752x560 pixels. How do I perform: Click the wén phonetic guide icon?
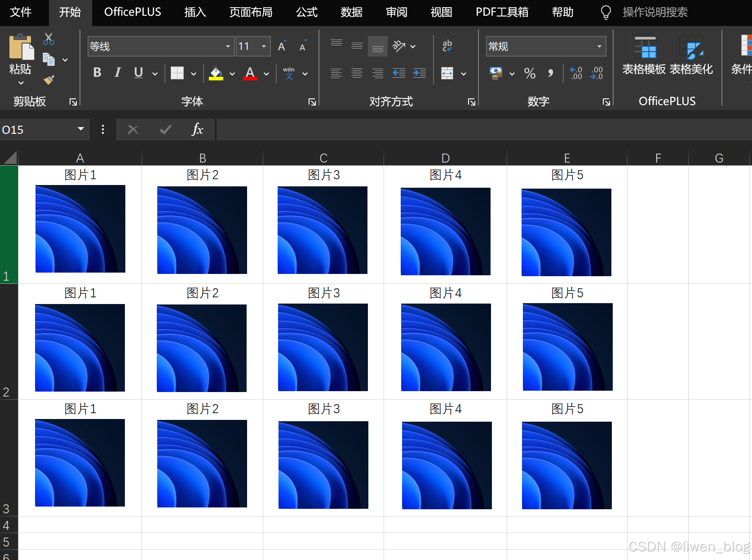tap(289, 73)
